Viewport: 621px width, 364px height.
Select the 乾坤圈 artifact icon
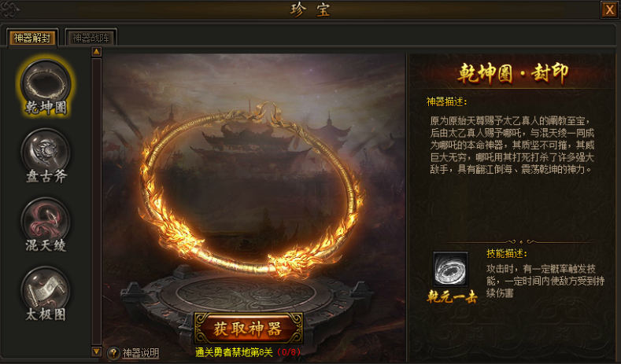[x=46, y=83]
